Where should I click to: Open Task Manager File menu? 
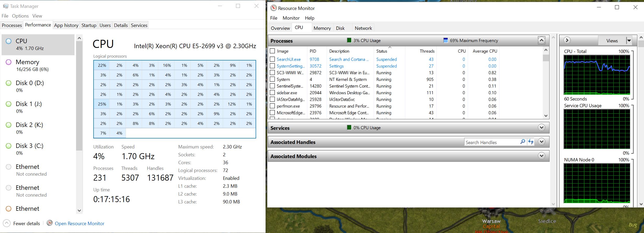point(5,16)
